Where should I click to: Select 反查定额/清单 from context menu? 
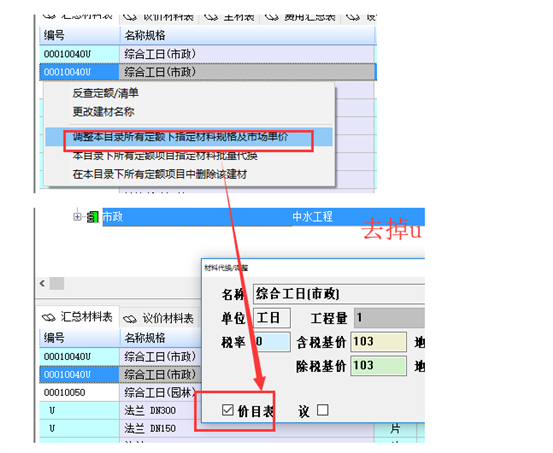105,93
